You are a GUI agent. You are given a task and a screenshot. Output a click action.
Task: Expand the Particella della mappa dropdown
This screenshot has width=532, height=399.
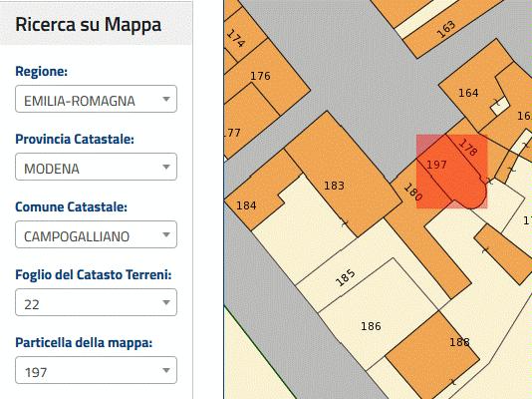[96, 370]
